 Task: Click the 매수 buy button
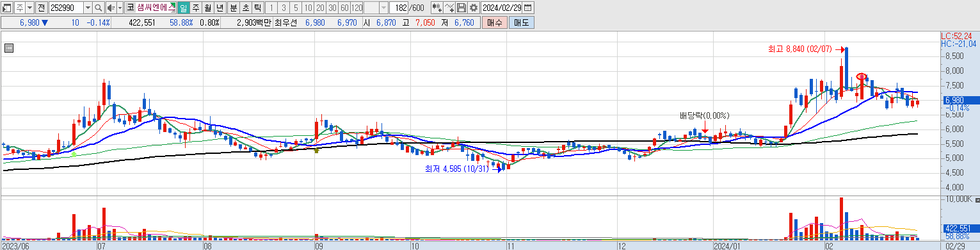495,22
